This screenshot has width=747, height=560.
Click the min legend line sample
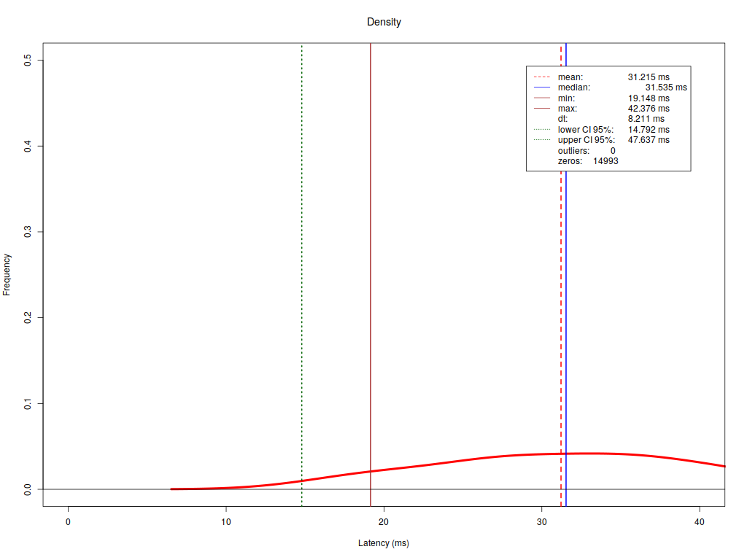pos(542,98)
